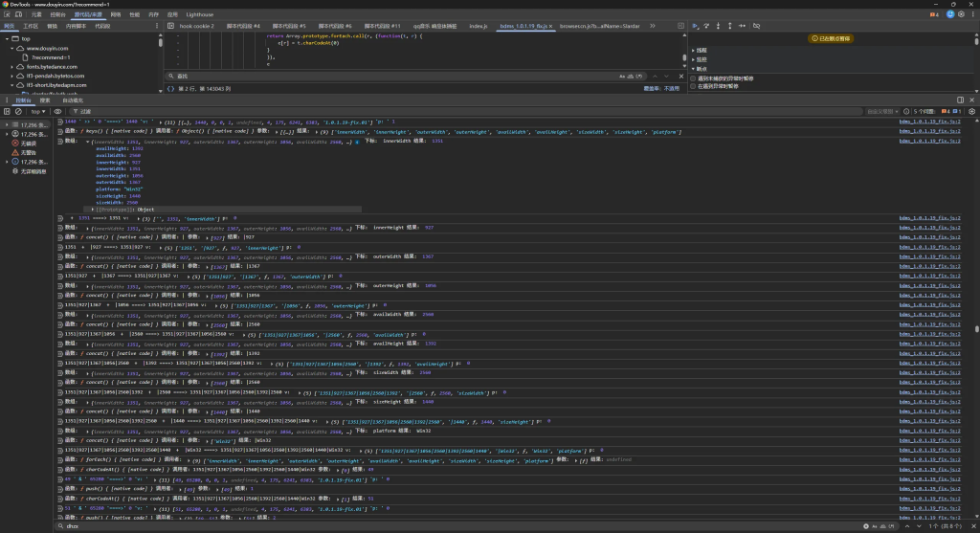Viewport: 980px width, 533px height.
Task: Toggle the console sidebar panel
Action: (7, 111)
